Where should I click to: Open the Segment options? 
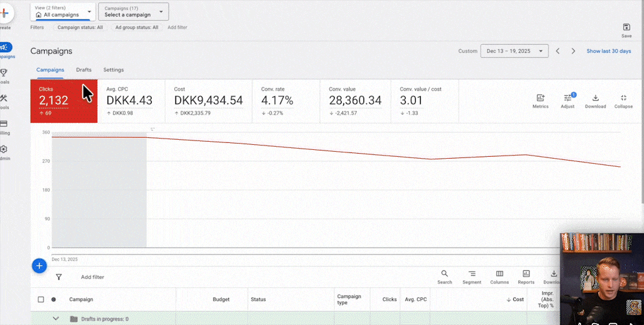pos(472,274)
